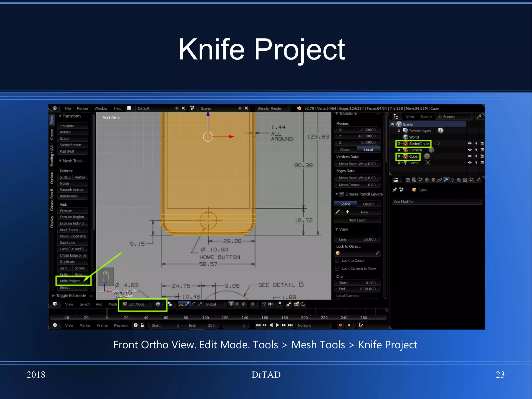Click the viewport shading globe icon
Viewport: 532px width, 399px height.
tap(158, 304)
